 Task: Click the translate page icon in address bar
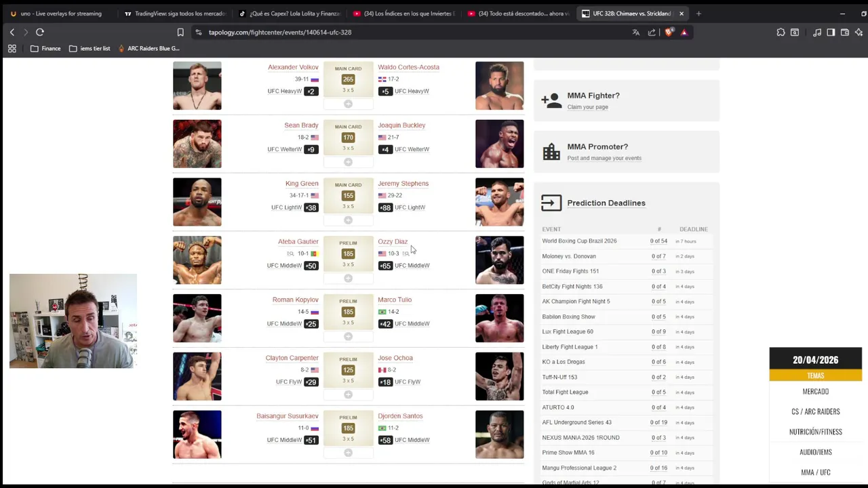click(x=636, y=32)
